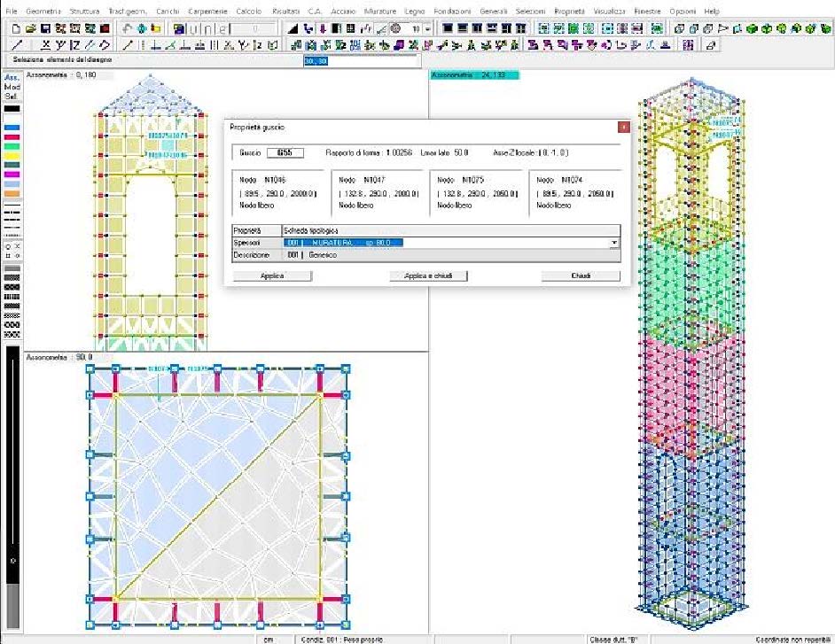Click the Open folder icon
The image size is (835, 644).
[x=31, y=28]
